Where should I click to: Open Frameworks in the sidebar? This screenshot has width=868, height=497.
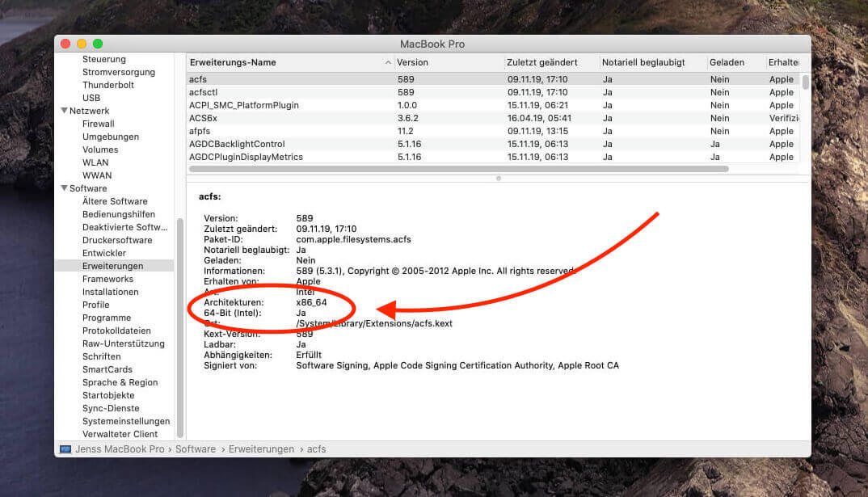(x=107, y=279)
